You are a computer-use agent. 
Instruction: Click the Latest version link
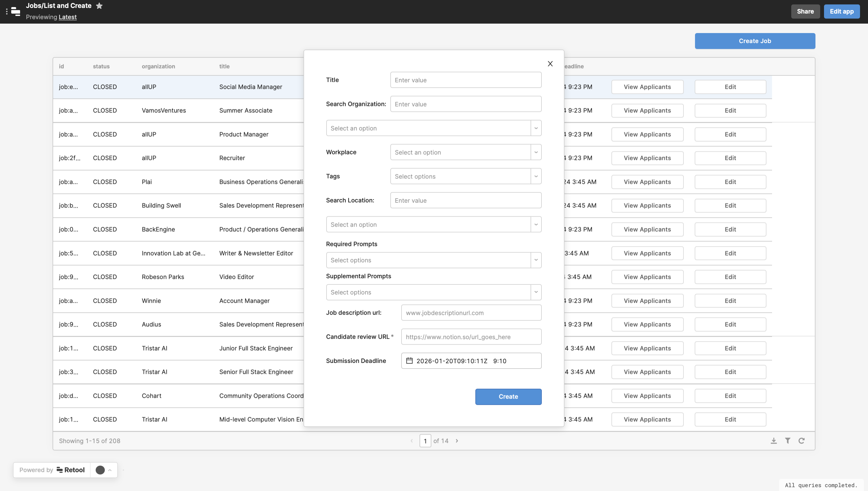[68, 17]
